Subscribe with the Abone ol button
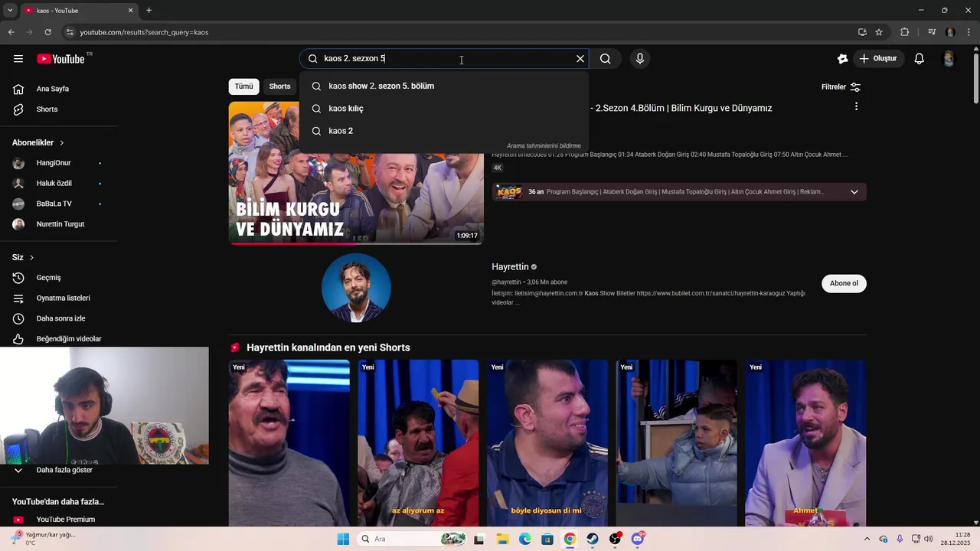The height and width of the screenshot is (551, 980). click(x=844, y=283)
